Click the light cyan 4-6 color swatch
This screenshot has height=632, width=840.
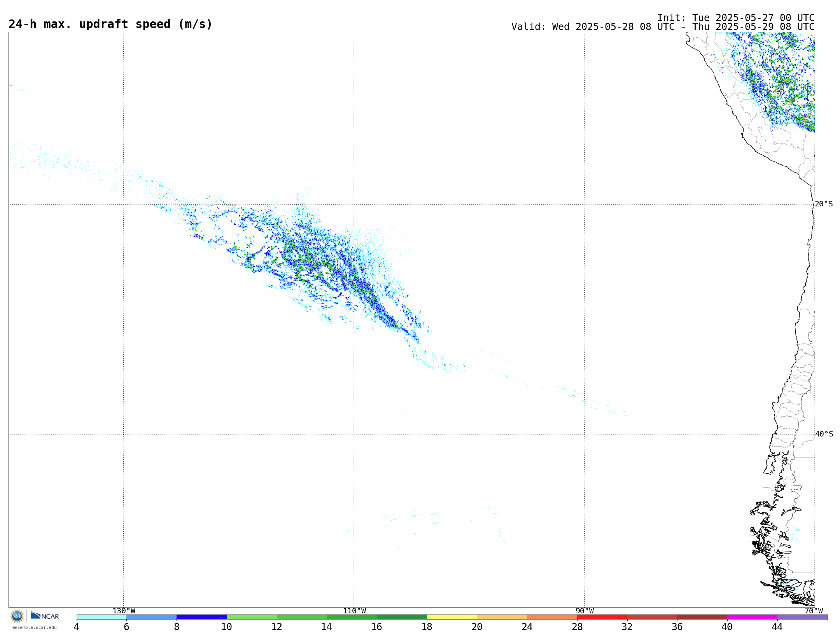pyautogui.click(x=101, y=617)
